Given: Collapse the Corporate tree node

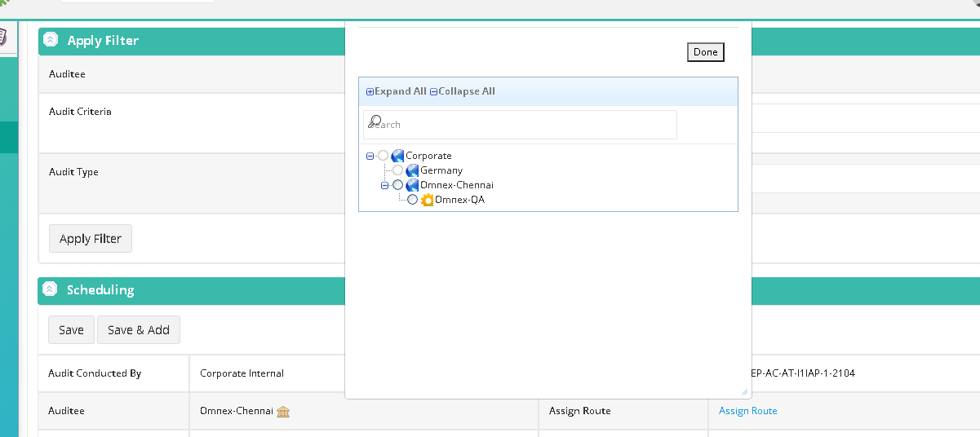Looking at the screenshot, I should coord(370,156).
